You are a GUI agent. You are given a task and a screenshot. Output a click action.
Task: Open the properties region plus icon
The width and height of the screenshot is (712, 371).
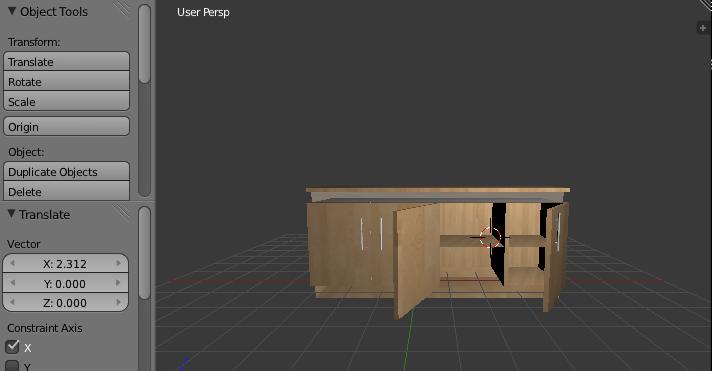click(x=702, y=28)
